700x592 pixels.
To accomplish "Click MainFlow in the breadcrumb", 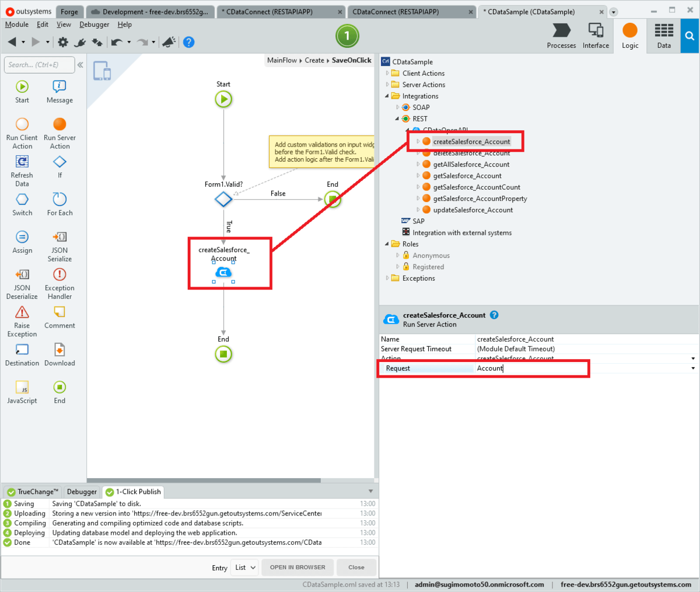I will coord(282,60).
